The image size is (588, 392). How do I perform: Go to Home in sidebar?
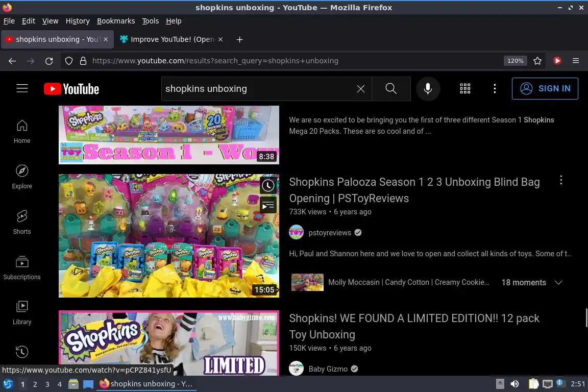pos(22,132)
